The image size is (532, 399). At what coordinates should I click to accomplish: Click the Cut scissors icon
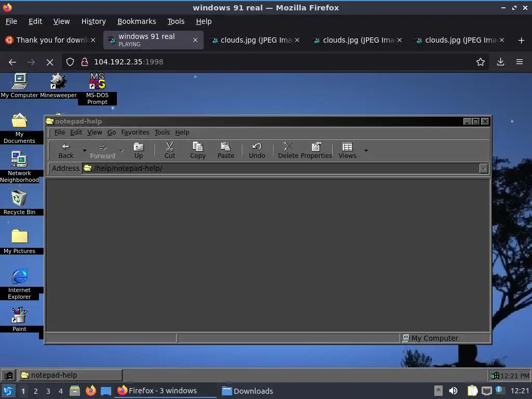pyautogui.click(x=170, y=150)
